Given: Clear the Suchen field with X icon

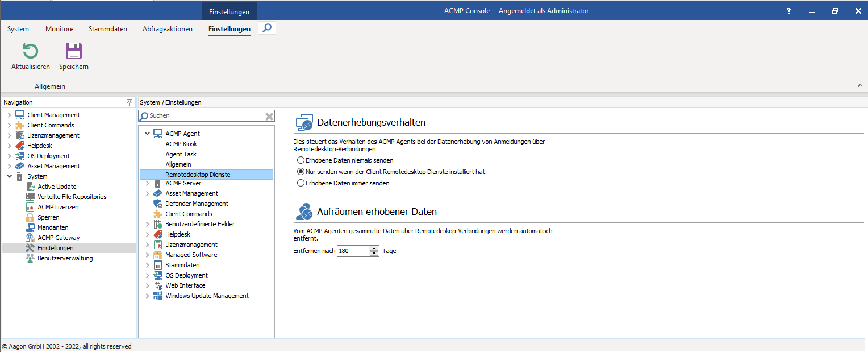Looking at the screenshot, I should coord(269,116).
